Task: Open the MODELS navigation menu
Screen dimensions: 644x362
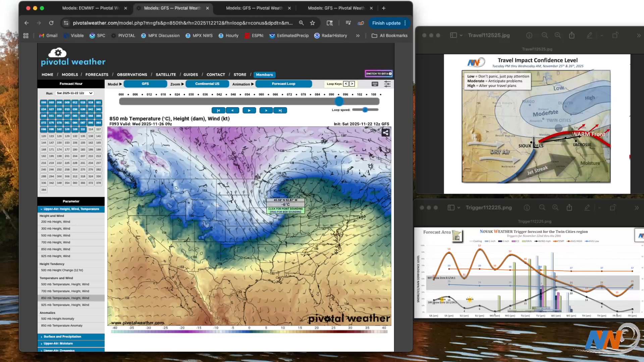Action: pos(70,74)
